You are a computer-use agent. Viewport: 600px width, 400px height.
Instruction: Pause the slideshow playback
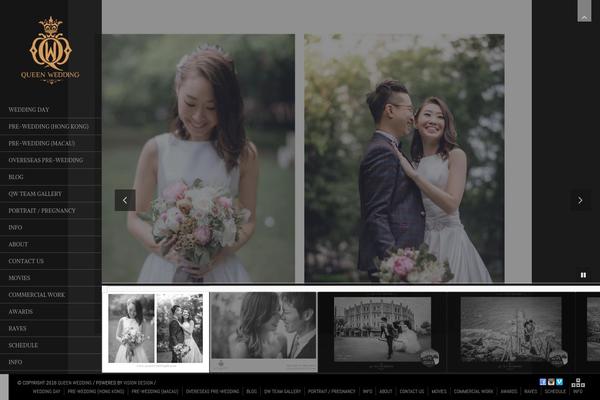click(583, 275)
